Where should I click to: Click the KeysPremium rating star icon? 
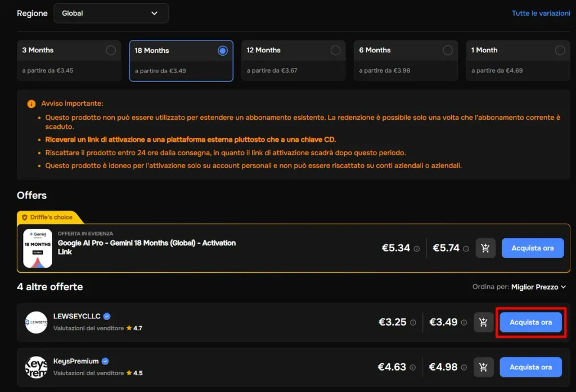coord(129,373)
